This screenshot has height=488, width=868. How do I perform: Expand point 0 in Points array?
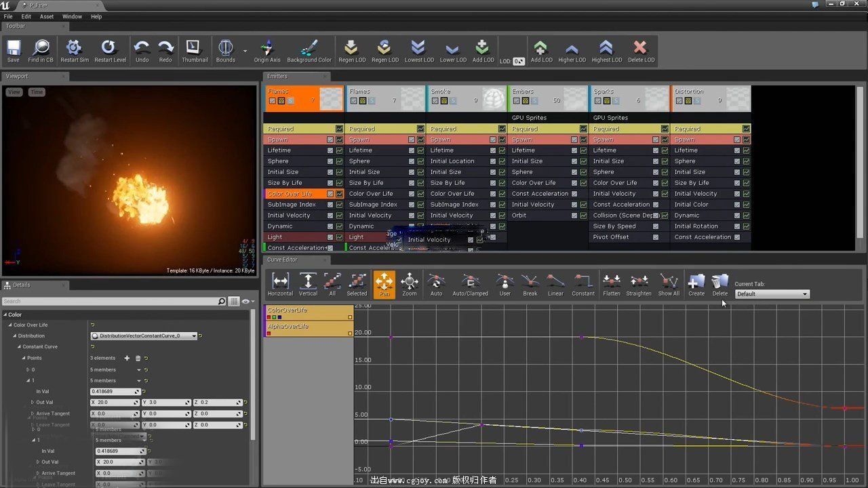click(28, 370)
